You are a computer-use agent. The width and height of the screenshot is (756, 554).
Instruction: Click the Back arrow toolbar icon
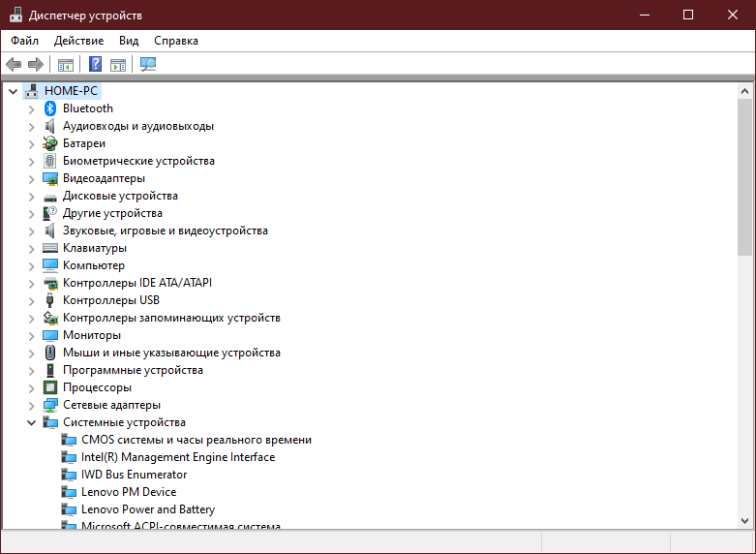point(14,64)
